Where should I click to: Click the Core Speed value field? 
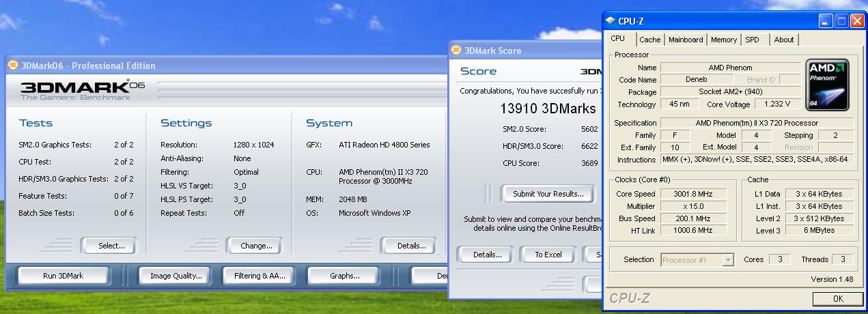pos(693,194)
